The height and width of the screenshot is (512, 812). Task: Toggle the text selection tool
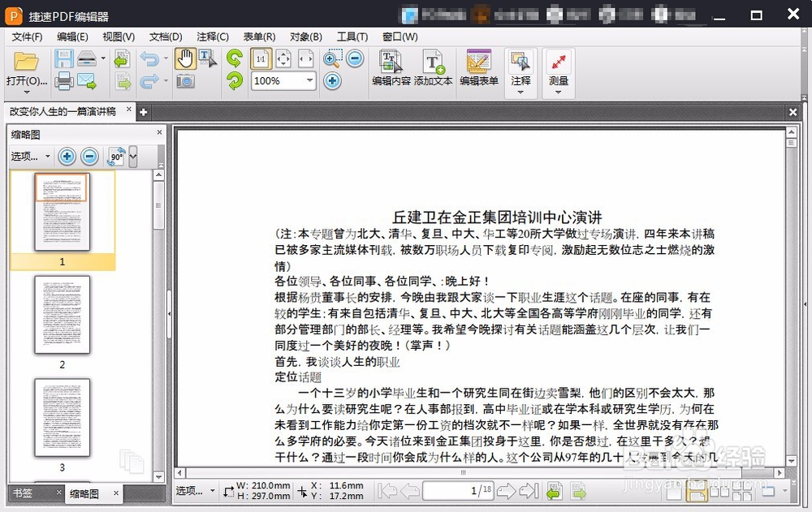(207, 58)
